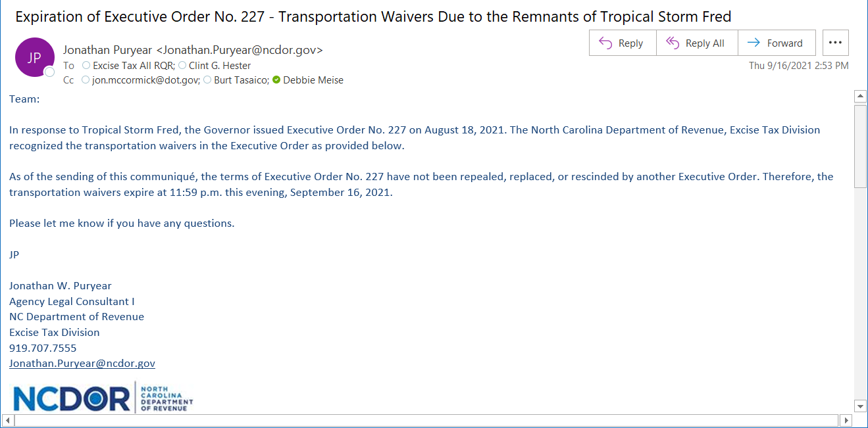Click the Reply button label

pyautogui.click(x=630, y=43)
